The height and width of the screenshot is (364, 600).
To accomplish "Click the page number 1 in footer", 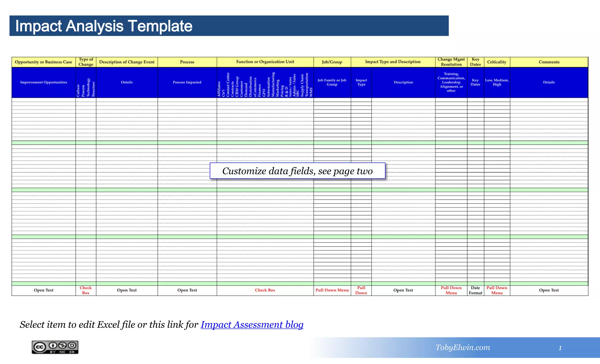I will coord(560,348).
